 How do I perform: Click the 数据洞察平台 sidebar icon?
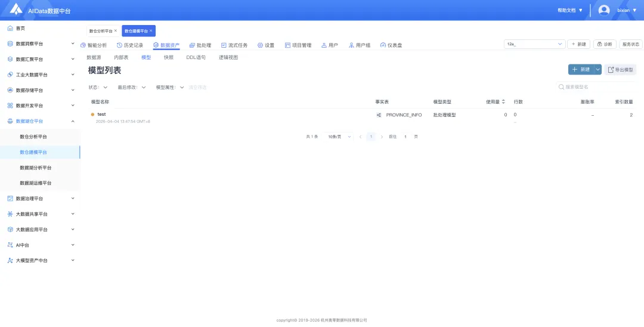point(10,44)
